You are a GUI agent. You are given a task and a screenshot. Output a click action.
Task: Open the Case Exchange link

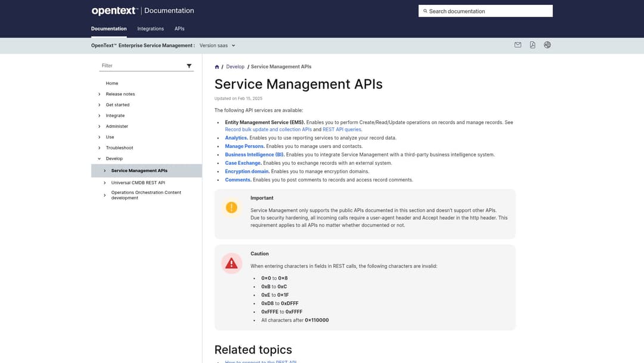243,163
